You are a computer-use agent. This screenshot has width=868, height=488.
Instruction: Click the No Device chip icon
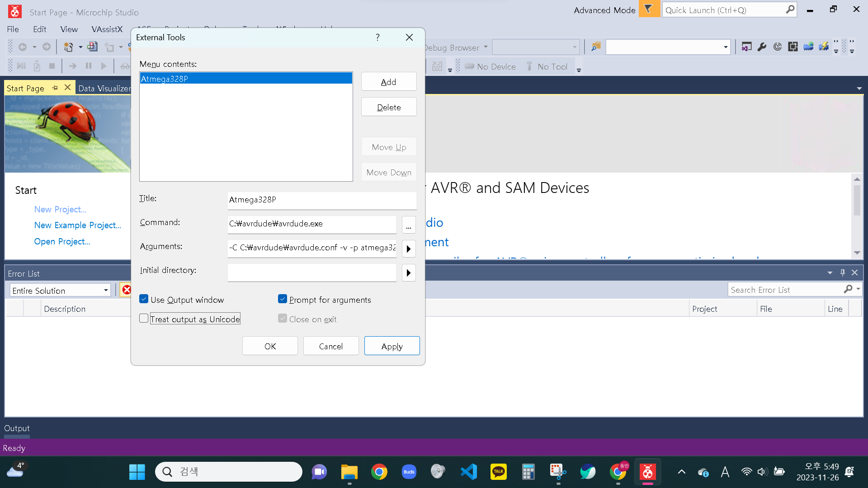(x=469, y=66)
